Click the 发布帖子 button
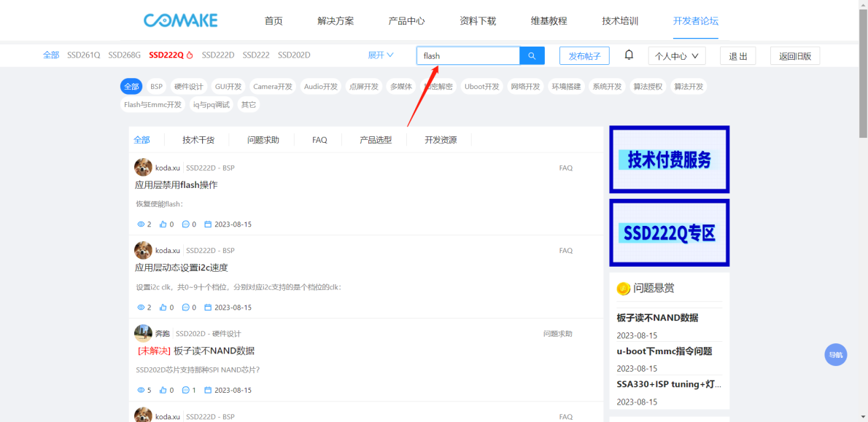Image resolution: width=868 pixels, height=422 pixels. [584, 56]
